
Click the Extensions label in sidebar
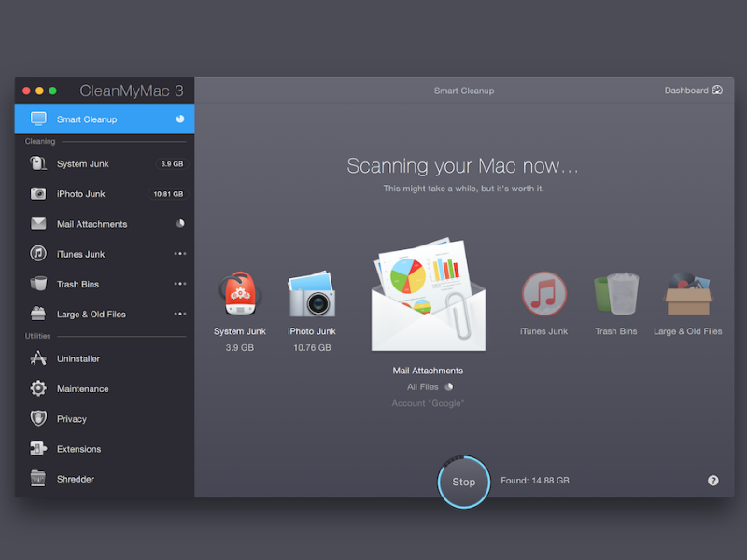click(x=79, y=449)
